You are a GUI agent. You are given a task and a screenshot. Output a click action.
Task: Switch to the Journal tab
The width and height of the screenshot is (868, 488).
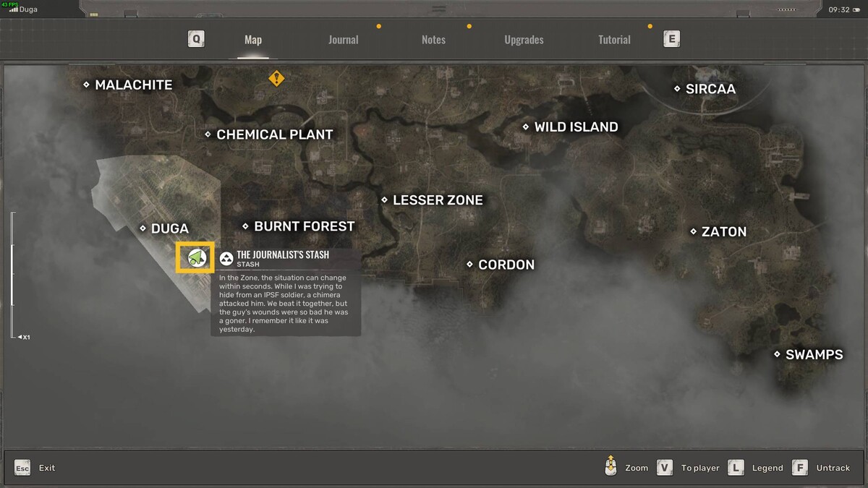[x=344, y=40]
